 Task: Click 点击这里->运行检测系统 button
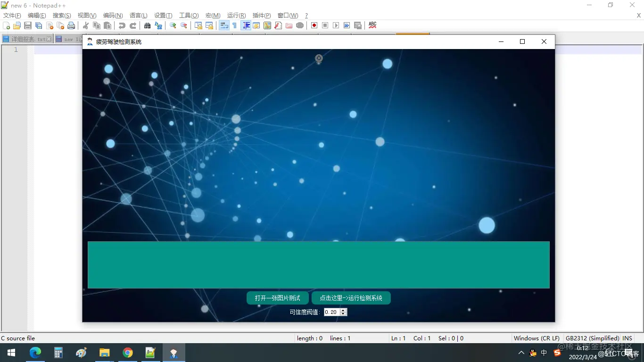tap(351, 298)
